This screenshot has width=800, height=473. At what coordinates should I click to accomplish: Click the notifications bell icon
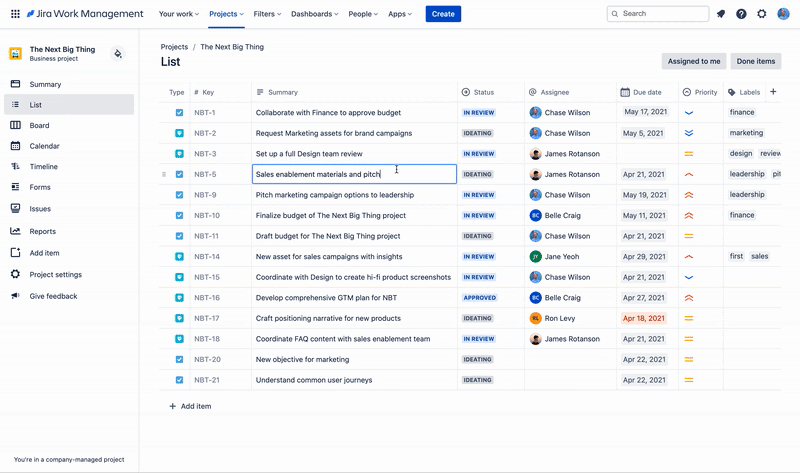pos(721,14)
